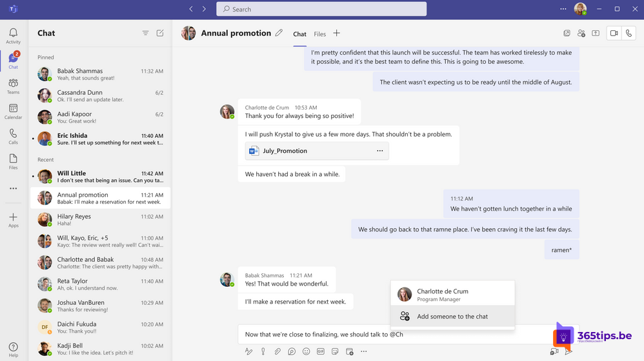Select the "ramen*" message bubble
644x361 pixels.
click(562, 250)
